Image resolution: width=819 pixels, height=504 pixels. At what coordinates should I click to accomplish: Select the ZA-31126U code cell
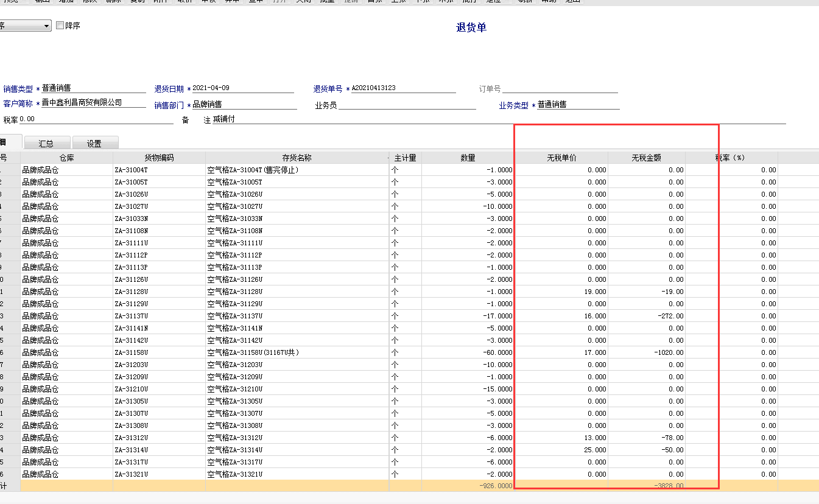coord(159,279)
